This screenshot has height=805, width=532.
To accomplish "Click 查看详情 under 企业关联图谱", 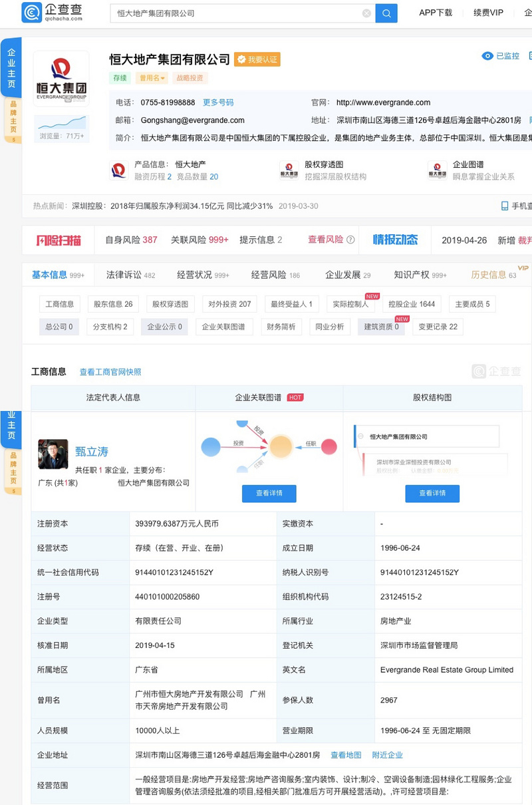I will 269,493.
